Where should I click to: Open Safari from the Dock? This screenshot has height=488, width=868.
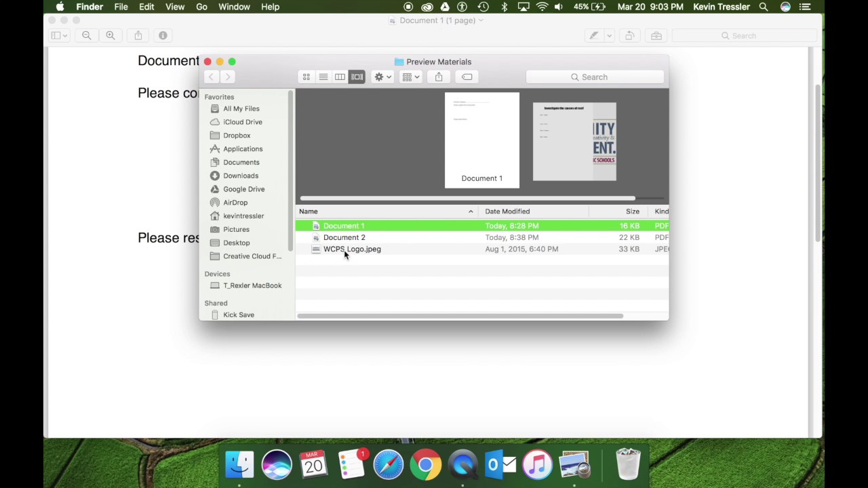click(x=389, y=465)
